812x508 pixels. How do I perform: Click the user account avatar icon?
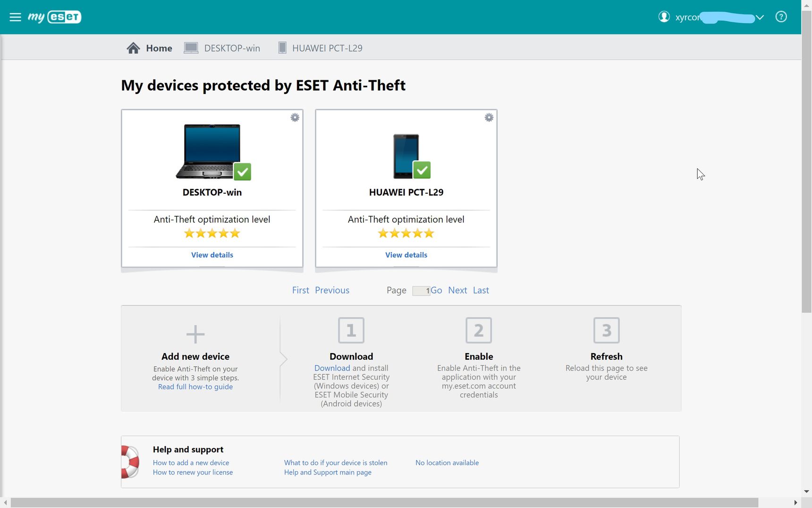(x=664, y=17)
